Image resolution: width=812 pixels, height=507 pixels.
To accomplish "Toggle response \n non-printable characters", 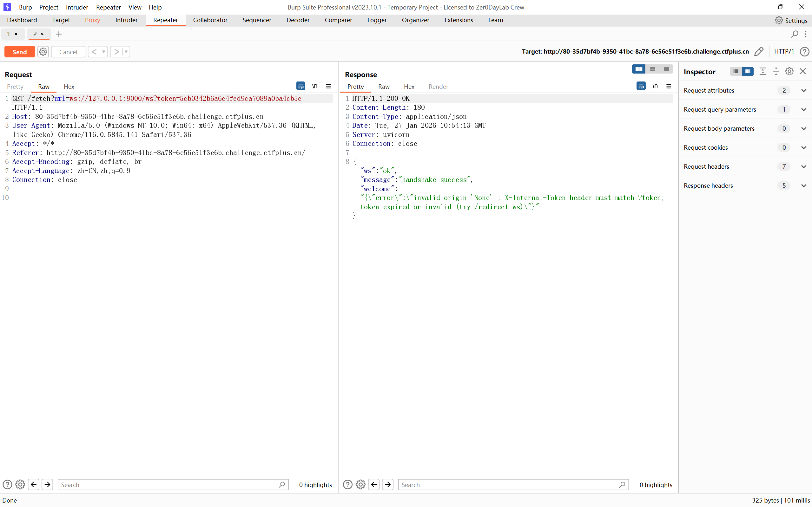I will click(655, 86).
